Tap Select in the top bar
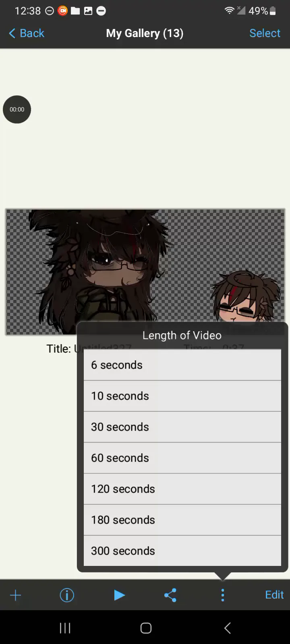Image resolution: width=290 pixels, height=644 pixels. tap(265, 33)
